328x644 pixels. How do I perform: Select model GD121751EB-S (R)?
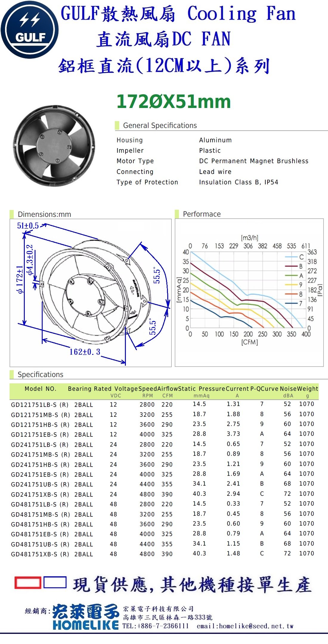click(x=40, y=435)
